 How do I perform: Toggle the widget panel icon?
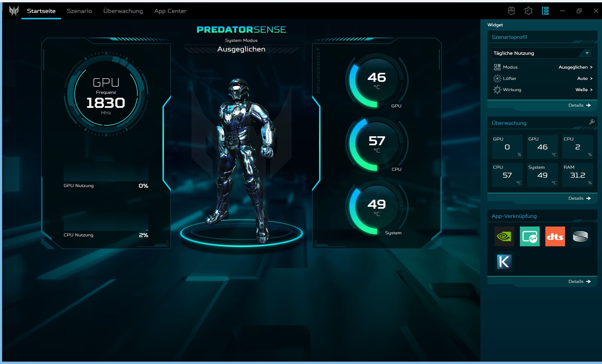545,11
